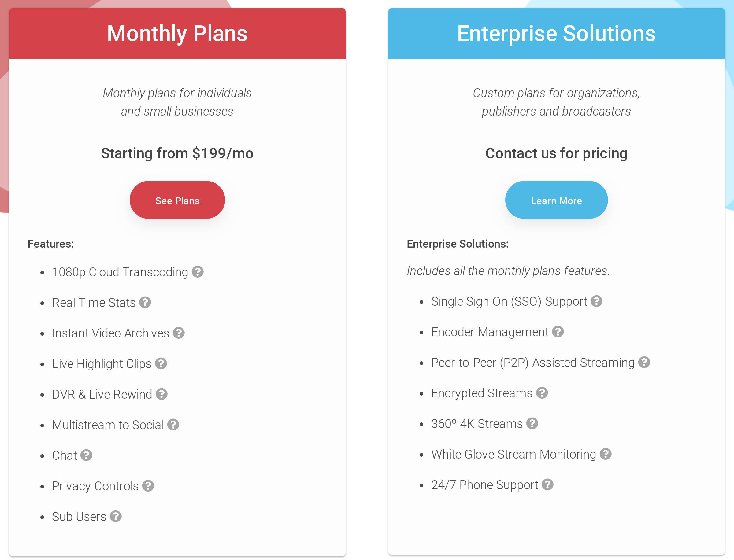
Task: Open Single Sign On (SSO) Support help icon
Action: coord(596,301)
